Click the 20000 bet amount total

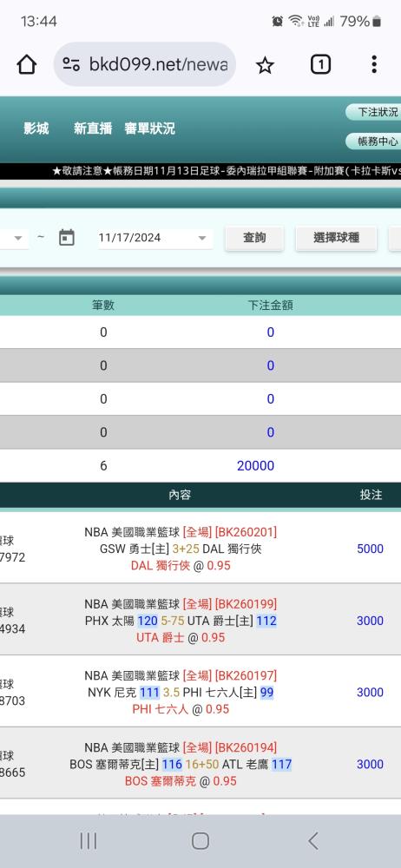pos(255,465)
